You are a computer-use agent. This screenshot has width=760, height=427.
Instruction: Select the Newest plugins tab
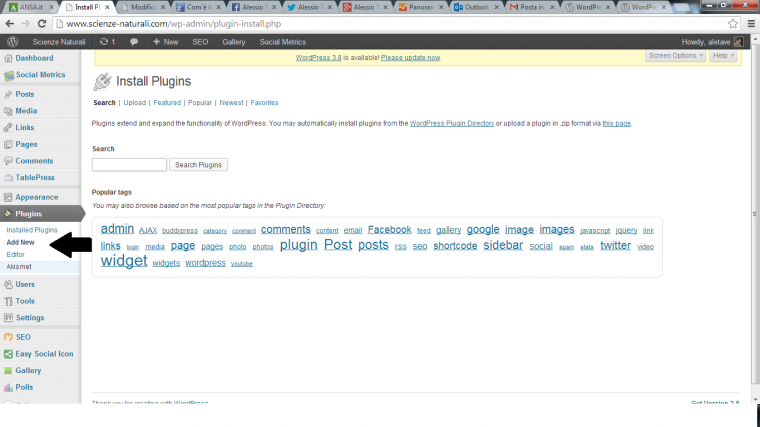(x=231, y=103)
